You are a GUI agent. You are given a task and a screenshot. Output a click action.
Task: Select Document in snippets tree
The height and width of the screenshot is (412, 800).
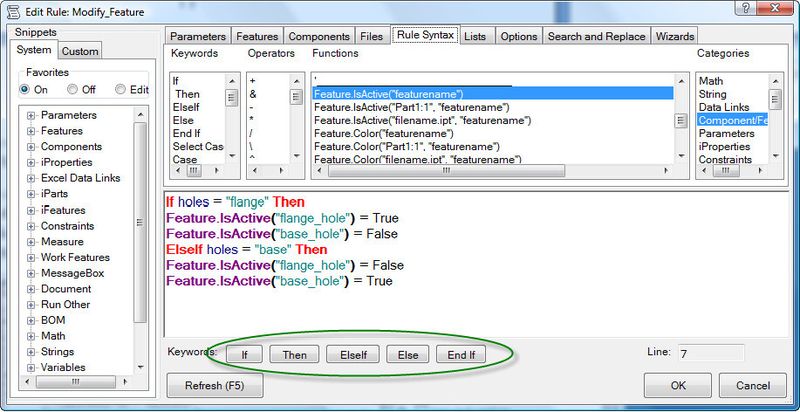pyautogui.click(x=66, y=289)
